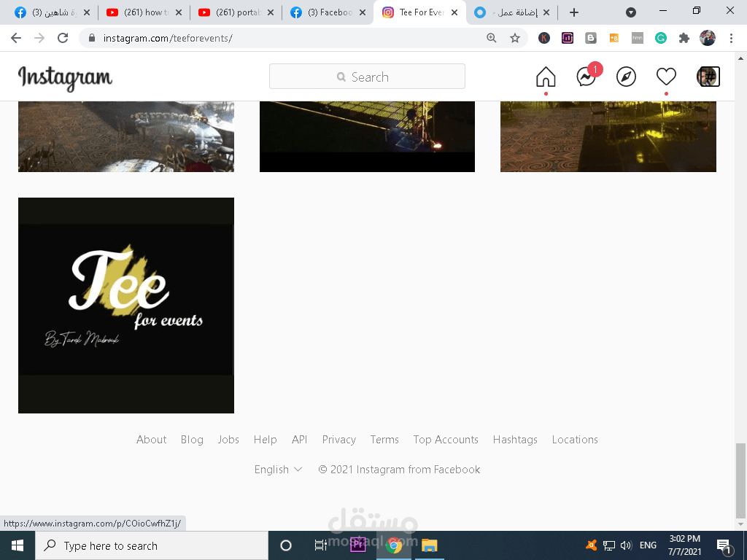Open Instagram Messenger direct messages icon

587,77
